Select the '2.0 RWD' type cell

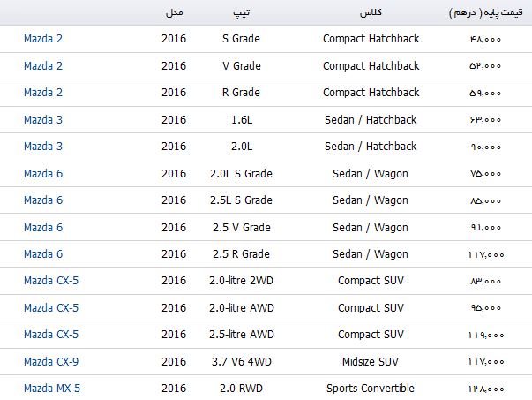241,389
